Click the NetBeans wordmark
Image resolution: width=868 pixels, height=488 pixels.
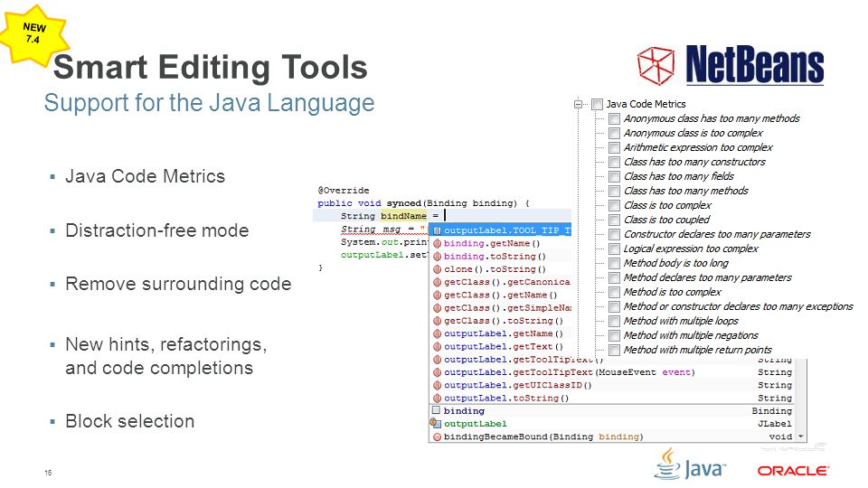(x=754, y=65)
